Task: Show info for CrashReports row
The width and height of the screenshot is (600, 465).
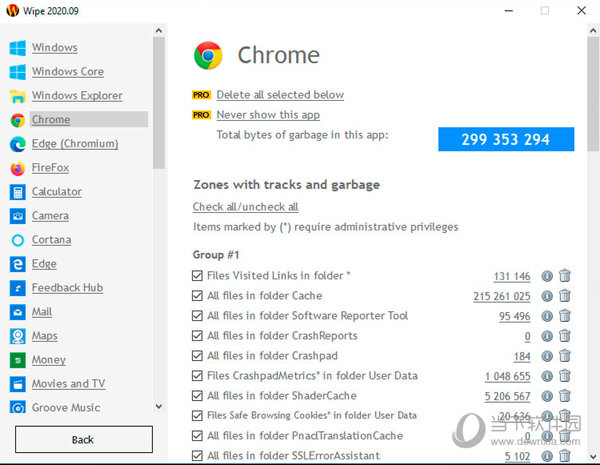Action: [547, 336]
